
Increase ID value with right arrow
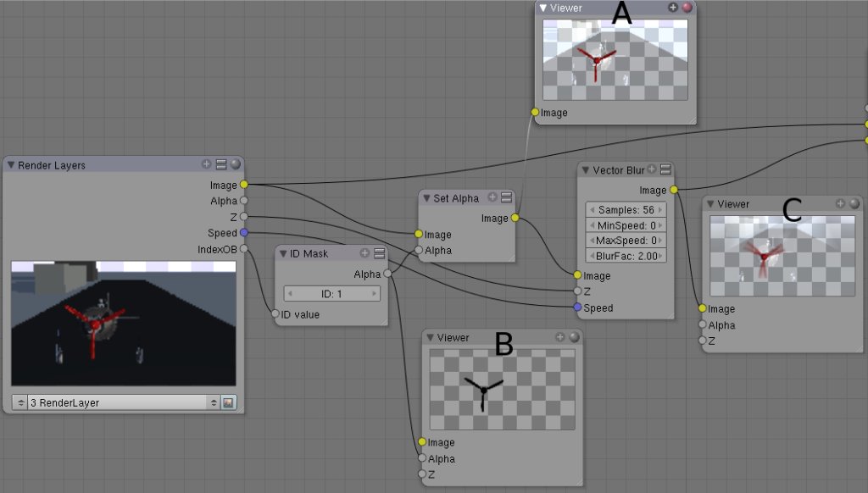pos(374,294)
